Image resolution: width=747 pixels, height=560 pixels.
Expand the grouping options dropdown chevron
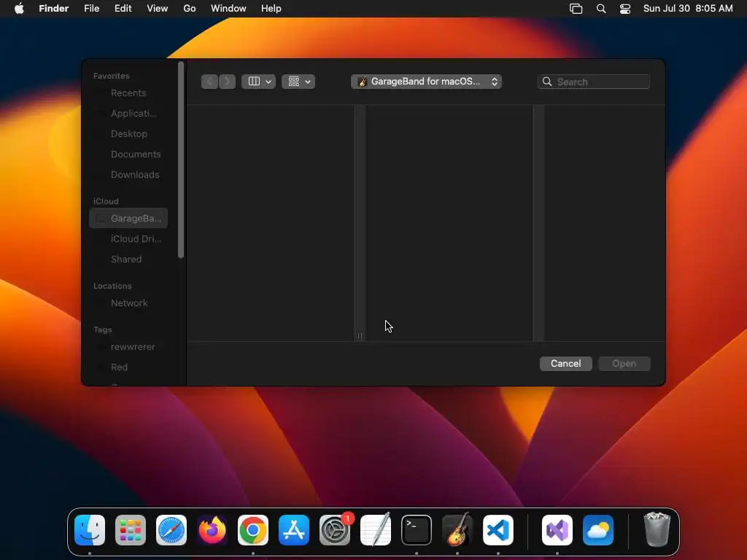308,82
